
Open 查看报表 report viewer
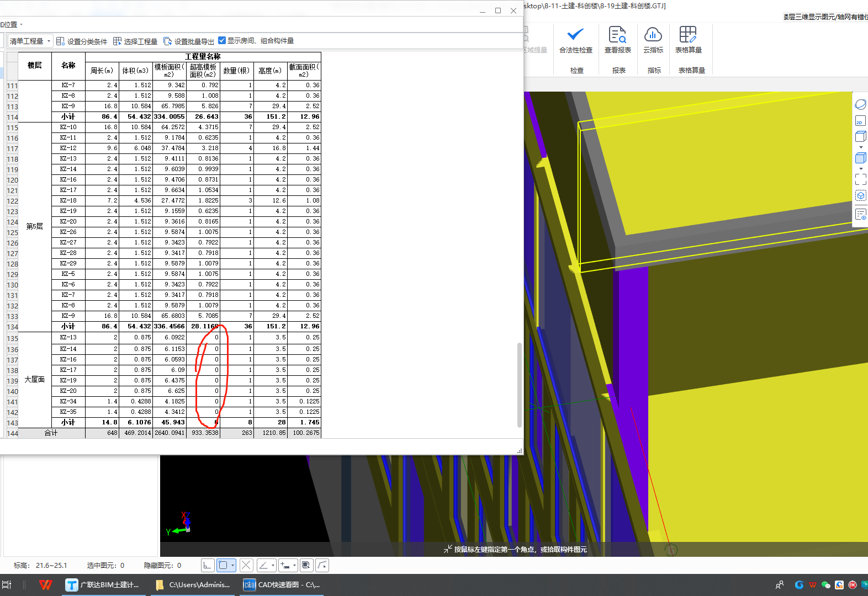pyautogui.click(x=617, y=40)
